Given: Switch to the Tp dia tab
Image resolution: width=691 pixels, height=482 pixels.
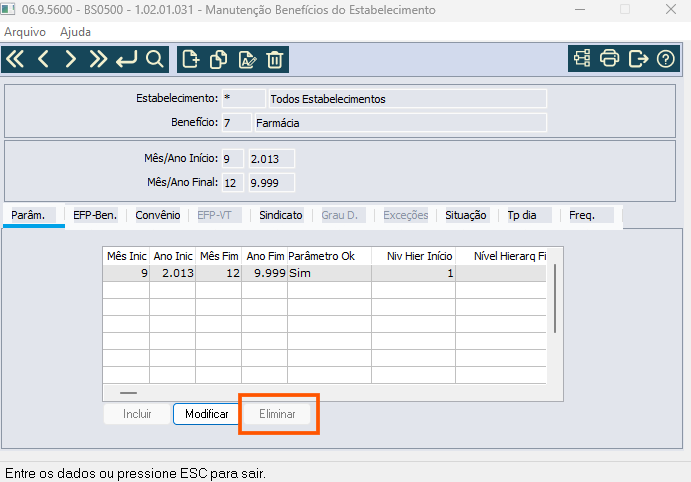Looking at the screenshot, I should [x=529, y=215].
